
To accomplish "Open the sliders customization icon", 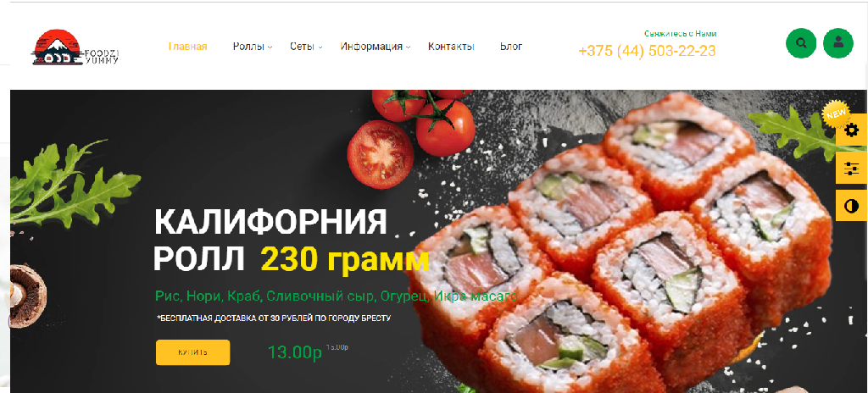I will click(851, 169).
